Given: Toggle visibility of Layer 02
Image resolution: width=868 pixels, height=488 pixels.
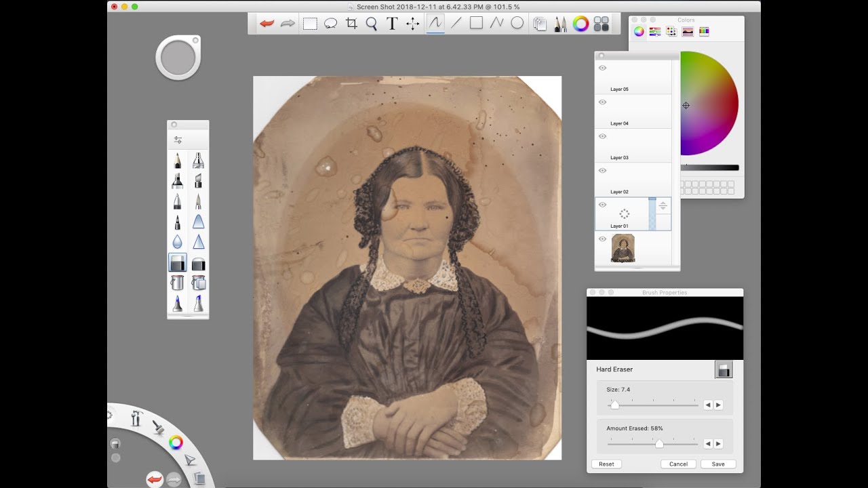Looking at the screenshot, I should 602,171.
